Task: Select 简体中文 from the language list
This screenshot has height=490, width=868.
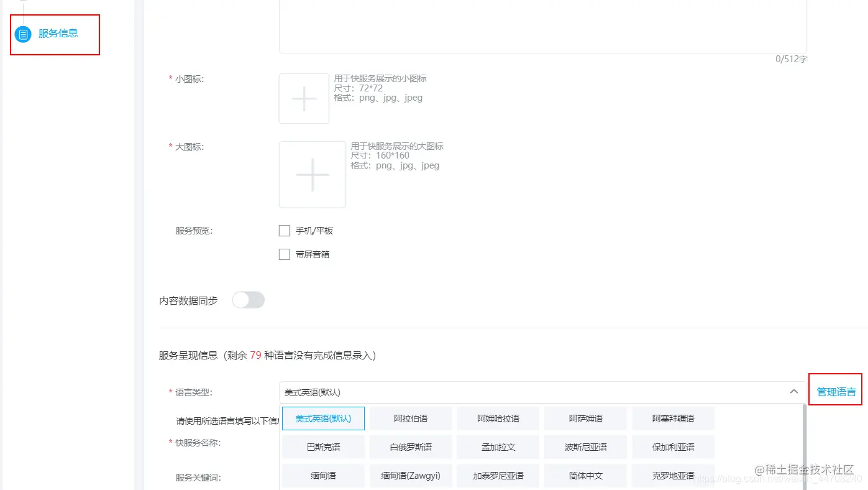Action: pyautogui.click(x=585, y=475)
